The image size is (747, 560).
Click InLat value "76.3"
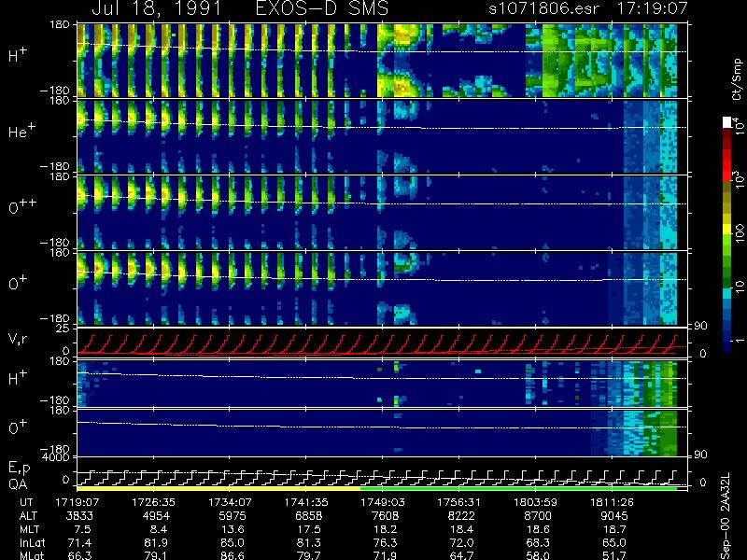[385, 542]
